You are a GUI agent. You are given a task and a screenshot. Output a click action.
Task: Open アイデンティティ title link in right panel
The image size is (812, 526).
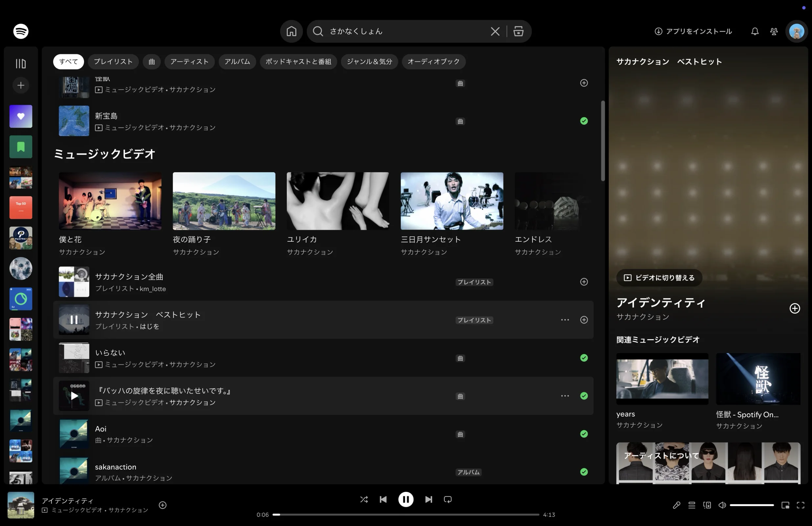(x=661, y=303)
